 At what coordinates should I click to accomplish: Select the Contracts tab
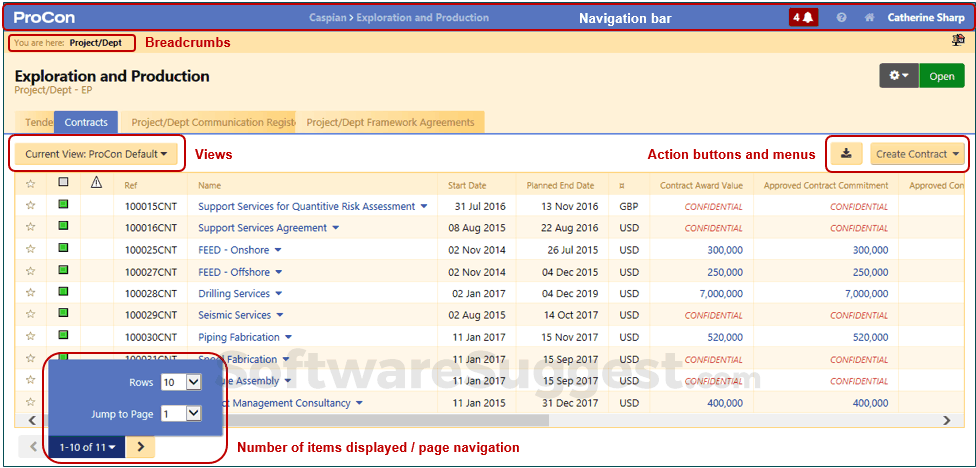click(x=86, y=123)
